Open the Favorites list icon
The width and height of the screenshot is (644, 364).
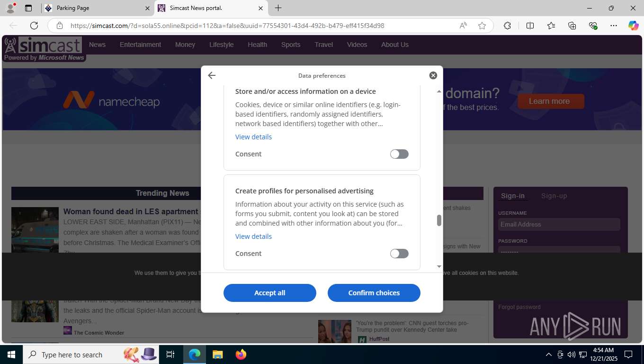pyautogui.click(x=551, y=26)
